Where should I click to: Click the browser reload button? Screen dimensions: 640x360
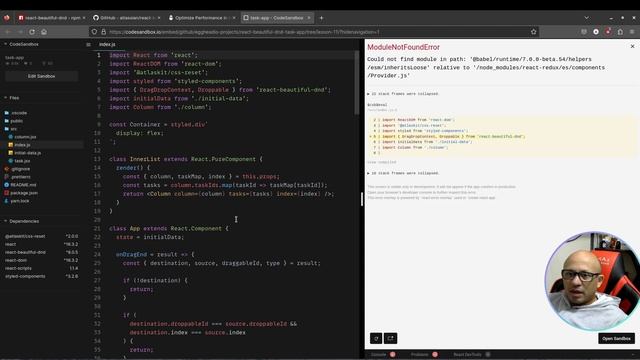pos(32,32)
